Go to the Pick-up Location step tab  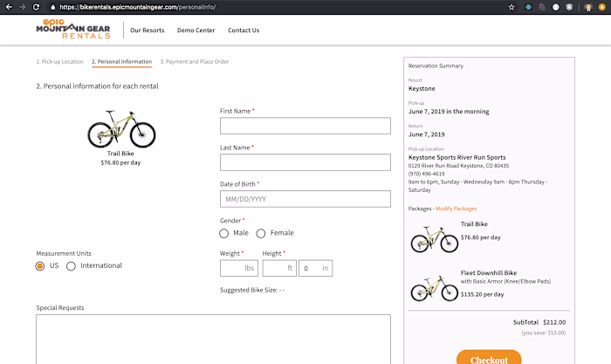(59, 62)
